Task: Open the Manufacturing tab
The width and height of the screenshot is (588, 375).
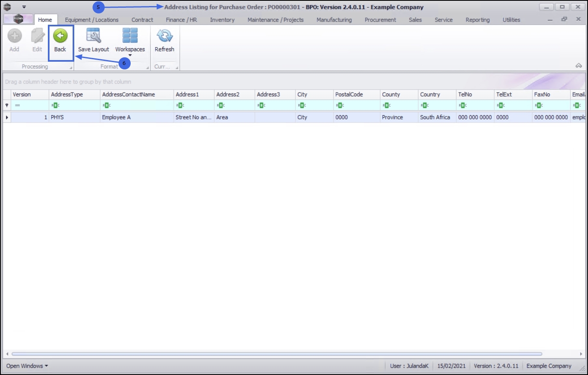Action: (334, 19)
